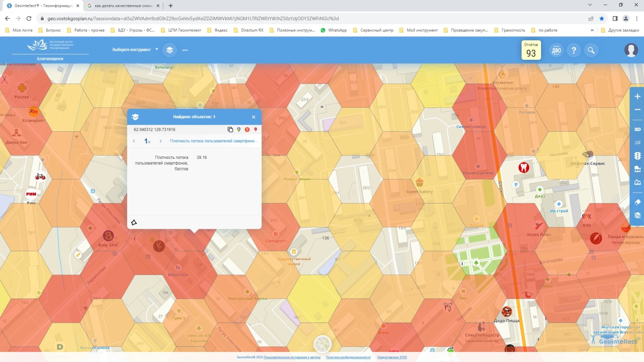Click the graduation cap icon in popup header
This screenshot has width=644, height=362.
(135, 117)
